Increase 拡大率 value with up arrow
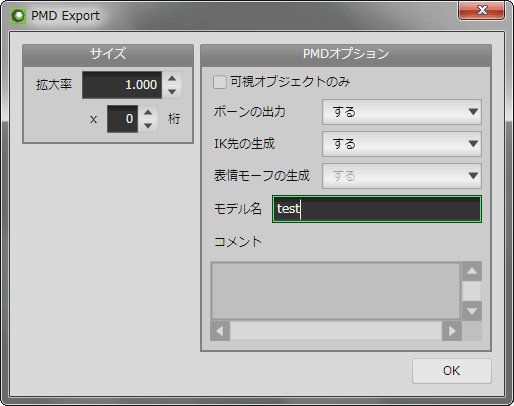Screen dimensions: 514x406 (x=172, y=78)
